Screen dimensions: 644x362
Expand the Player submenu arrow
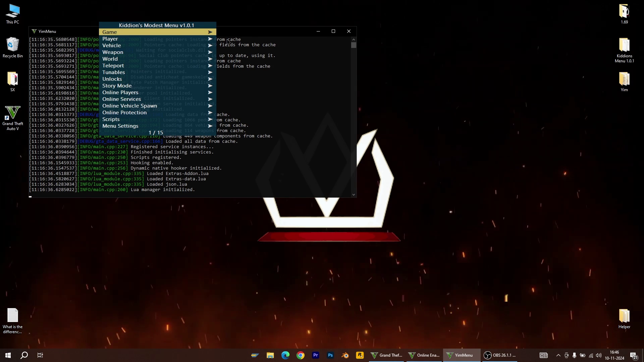[210, 39]
